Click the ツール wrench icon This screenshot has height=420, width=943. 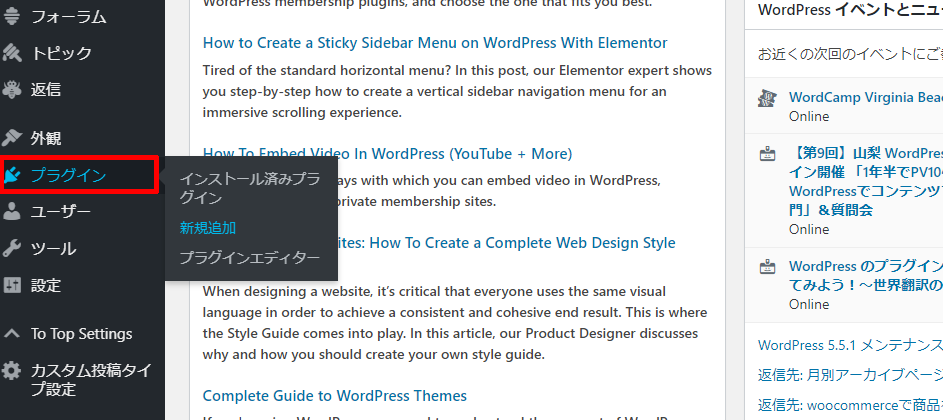pos(12,248)
